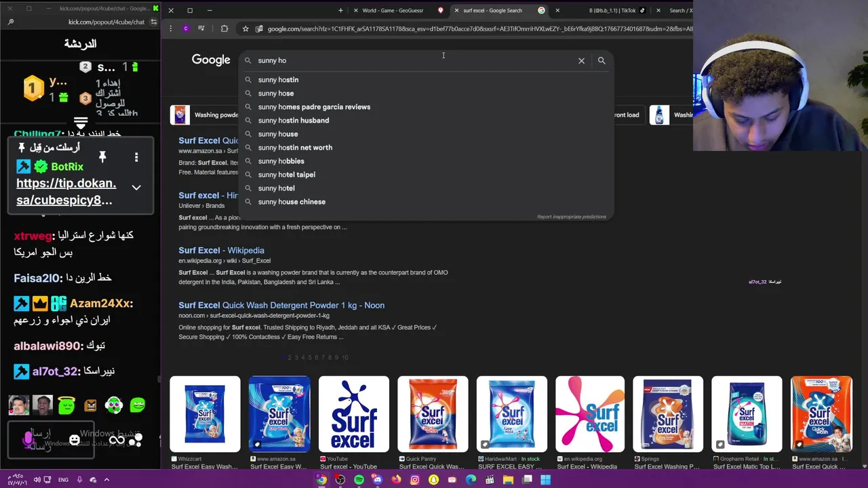Open the purple profile avatar in browser toolbar

coord(186,28)
